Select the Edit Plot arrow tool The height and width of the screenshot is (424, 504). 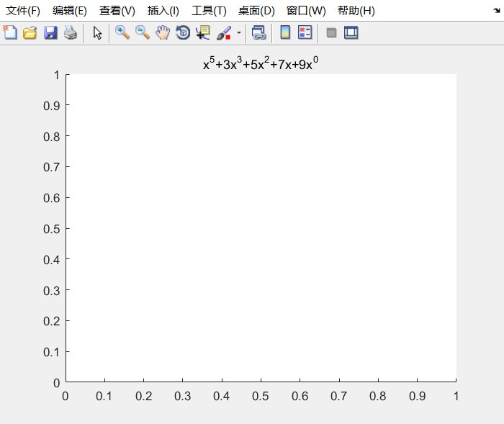tap(97, 33)
